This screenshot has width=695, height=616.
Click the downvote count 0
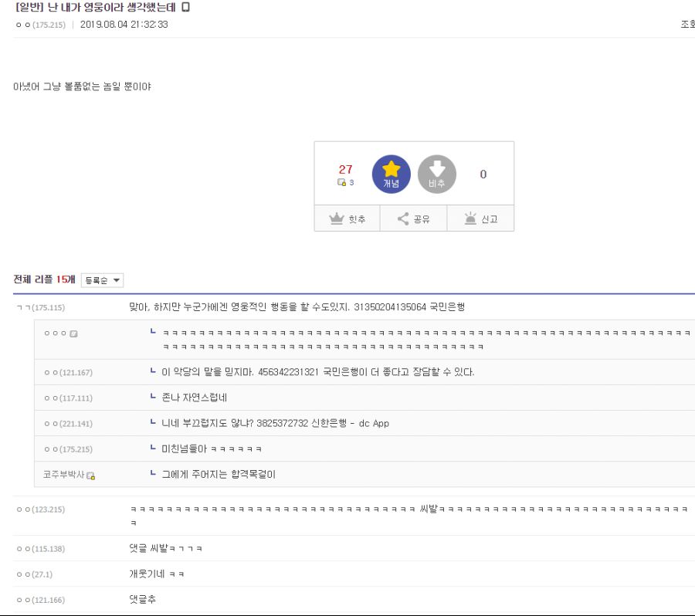[483, 174]
